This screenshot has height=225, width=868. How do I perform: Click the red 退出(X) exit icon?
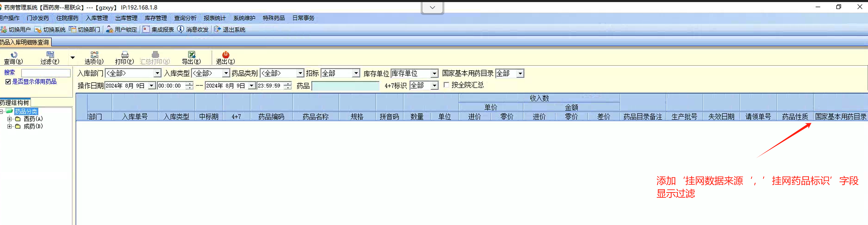click(x=225, y=55)
